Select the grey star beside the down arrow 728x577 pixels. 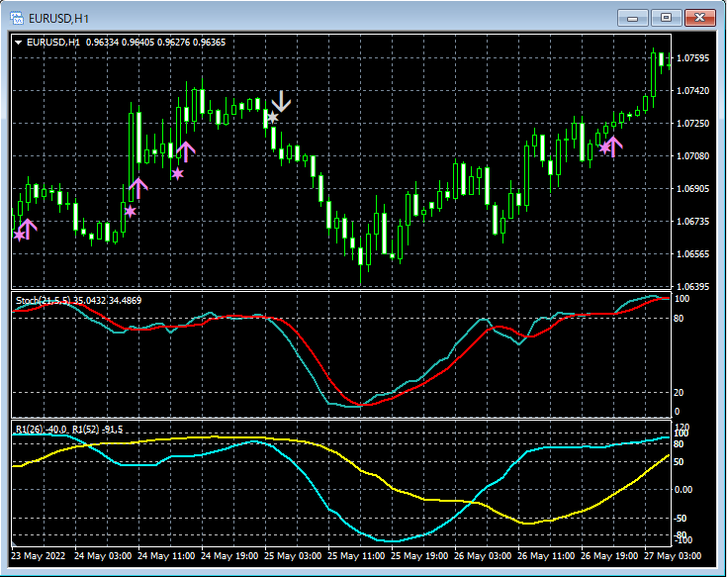(x=273, y=117)
